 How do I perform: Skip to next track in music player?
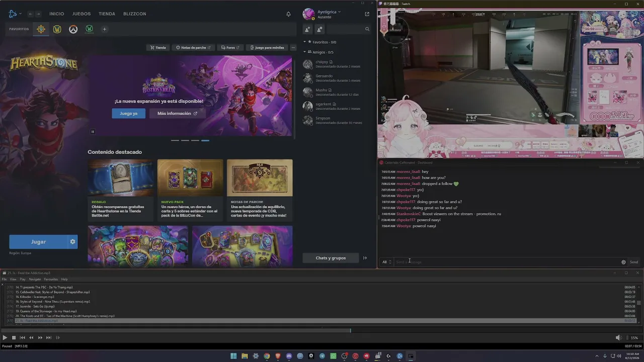[49, 338]
